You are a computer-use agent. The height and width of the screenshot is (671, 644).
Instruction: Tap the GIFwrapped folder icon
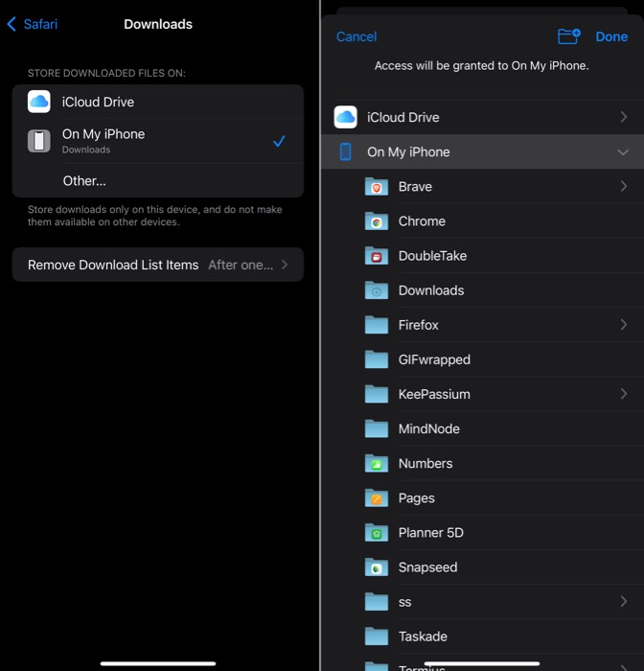[x=377, y=359]
